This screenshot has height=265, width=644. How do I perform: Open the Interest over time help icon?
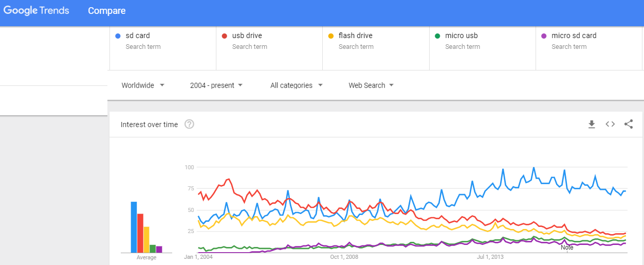pos(189,124)
